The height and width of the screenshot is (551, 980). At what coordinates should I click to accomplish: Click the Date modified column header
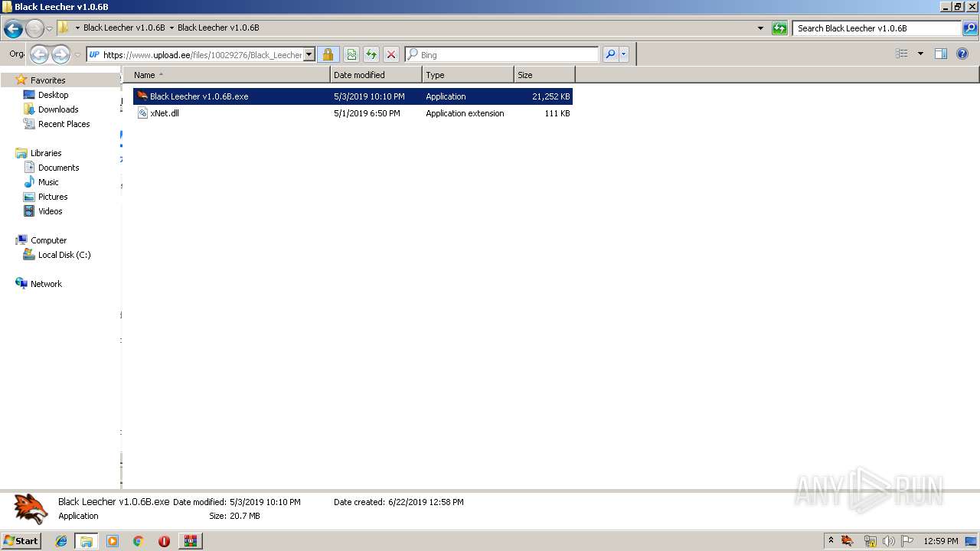[x=376, y=75]
